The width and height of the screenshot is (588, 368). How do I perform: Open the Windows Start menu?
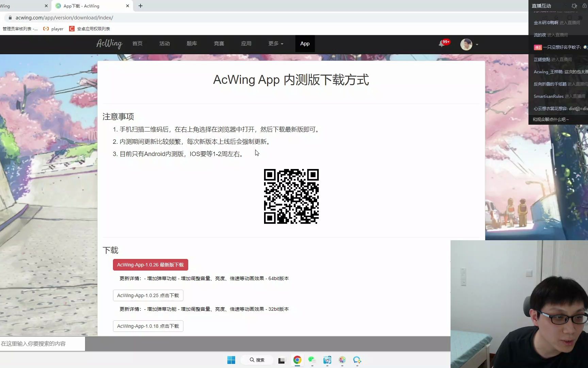pos(231,360)
